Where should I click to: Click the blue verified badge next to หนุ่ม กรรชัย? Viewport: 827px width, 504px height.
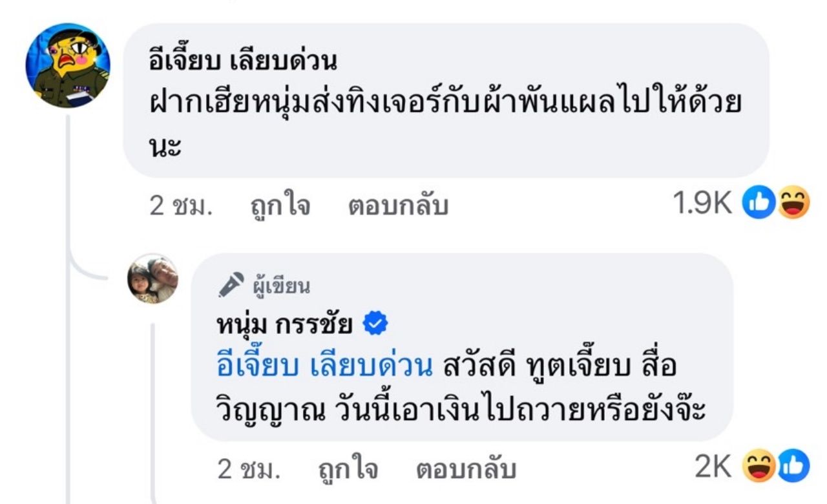point(375,324)
